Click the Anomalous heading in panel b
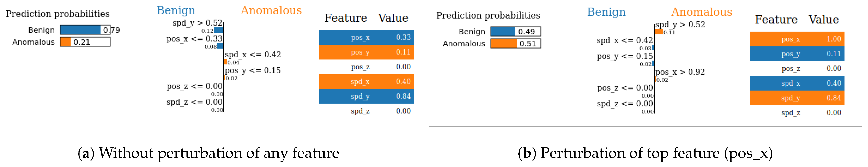 pos(701,12)
